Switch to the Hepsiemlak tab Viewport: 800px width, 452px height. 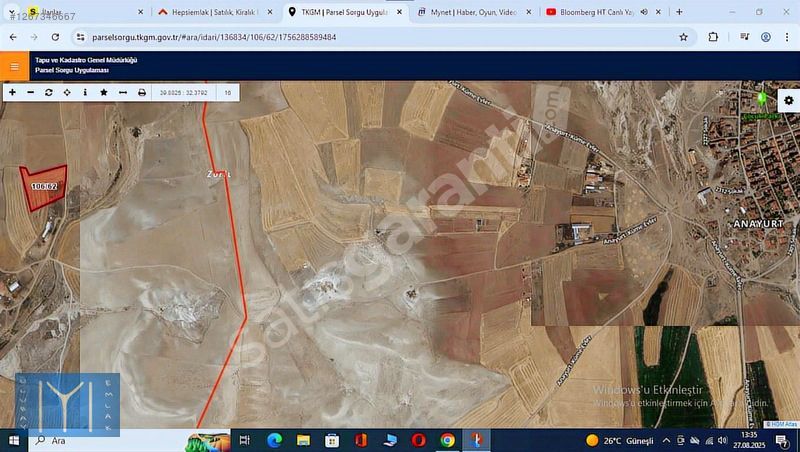coord(208,12)
